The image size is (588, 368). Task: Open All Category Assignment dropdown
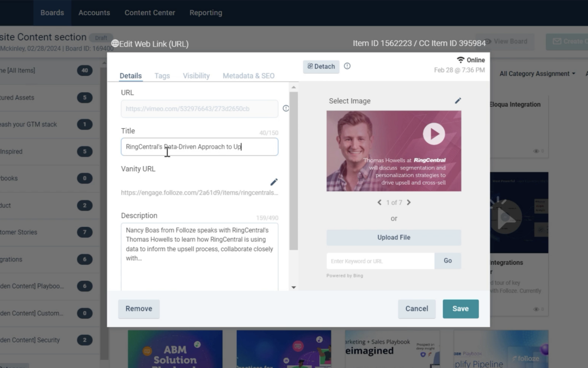click(x=537, y=74)
